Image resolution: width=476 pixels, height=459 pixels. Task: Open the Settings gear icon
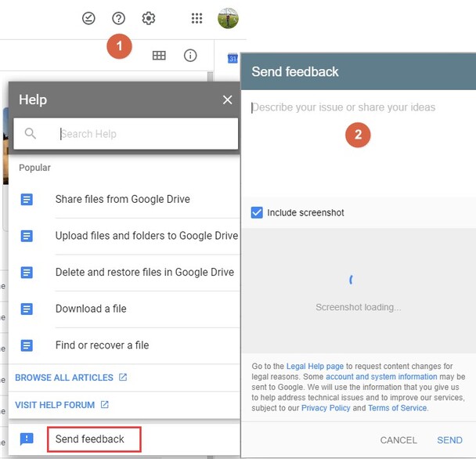point(149,18)
